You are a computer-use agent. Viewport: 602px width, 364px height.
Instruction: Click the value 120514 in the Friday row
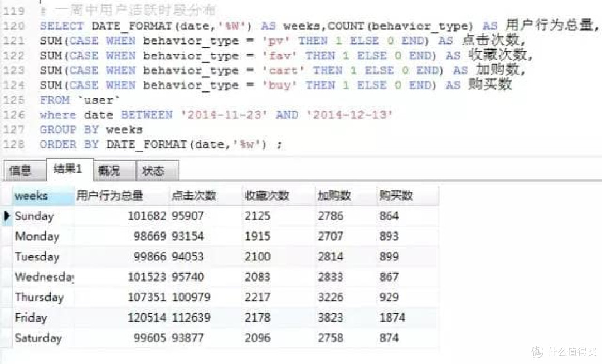tap(147, 318)
